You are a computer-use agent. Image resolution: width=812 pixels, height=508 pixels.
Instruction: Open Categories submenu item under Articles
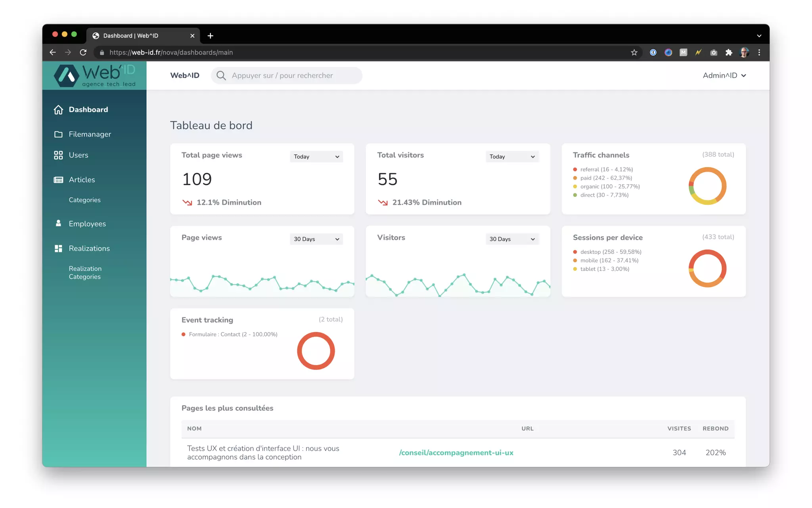pos(84,200)
